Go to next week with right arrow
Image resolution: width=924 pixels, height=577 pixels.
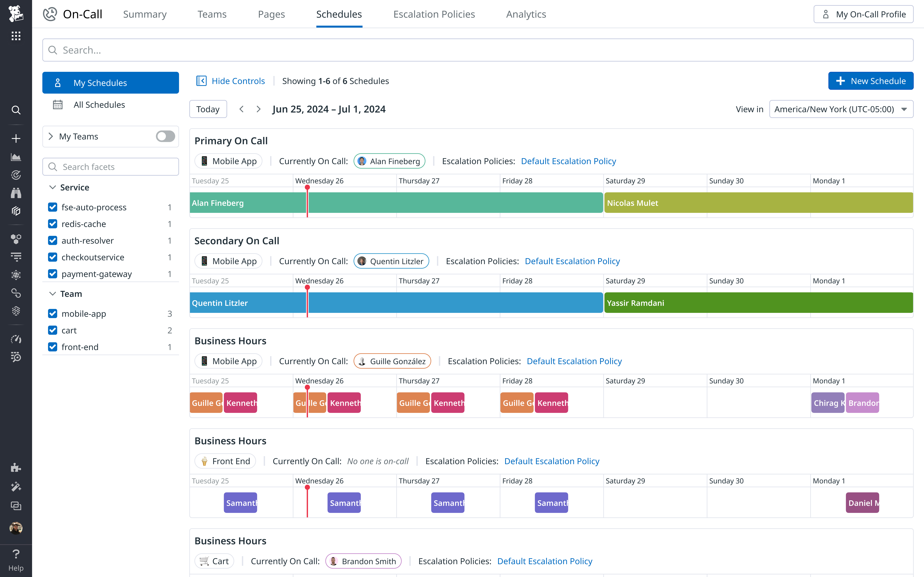258,109
